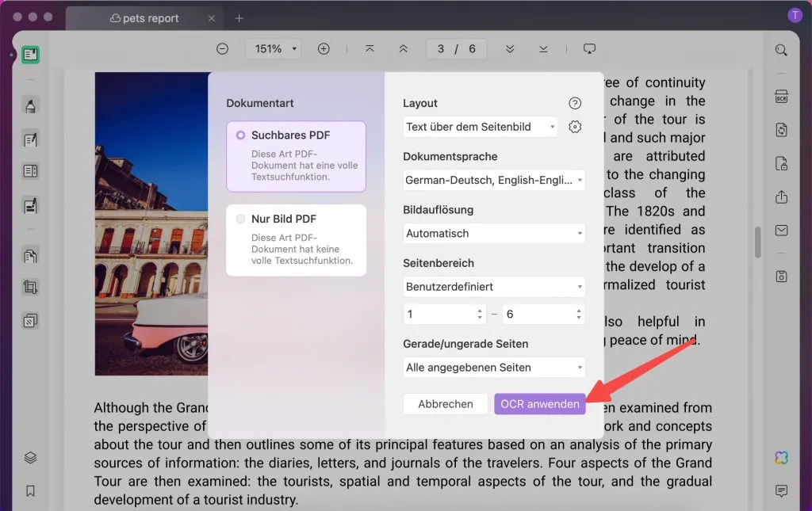Image resolution: width=812 pixels, height=511 pixels.
Task: Open the Edit PDF tool
Action: 30,139
